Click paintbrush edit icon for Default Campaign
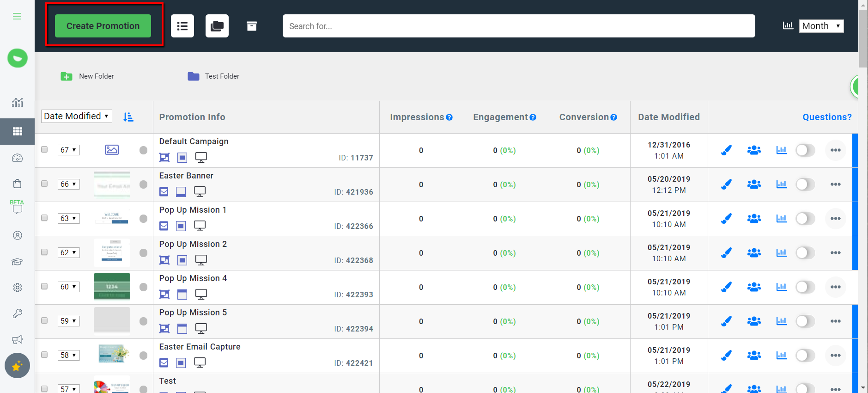The image size is (868, 393). tap(726, 150)
